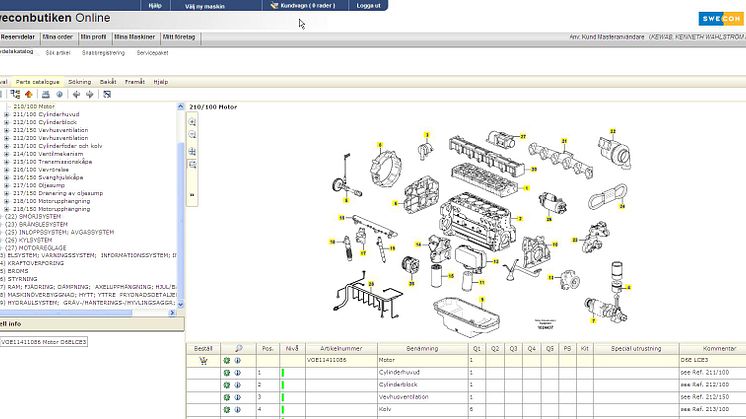Viewport: 746px width, 419px height.
Task: Expand 212/100 Cylinderblock tree node
Action: [x=6, y=122]
